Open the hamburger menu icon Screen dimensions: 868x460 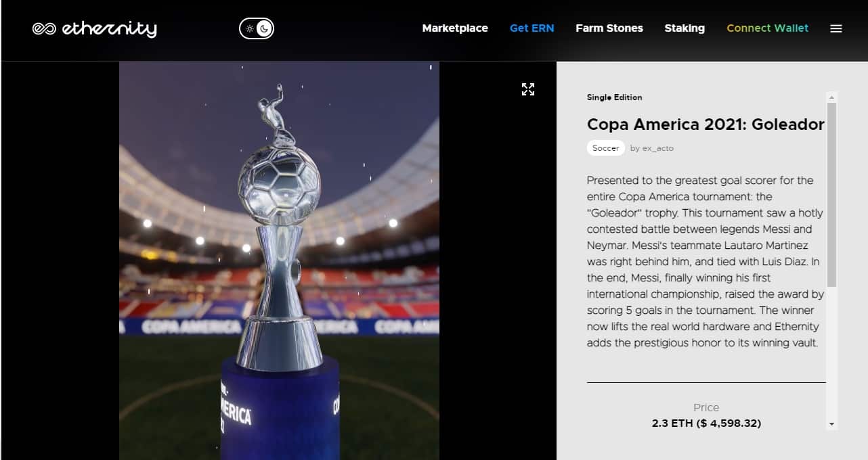pos(836,28)
